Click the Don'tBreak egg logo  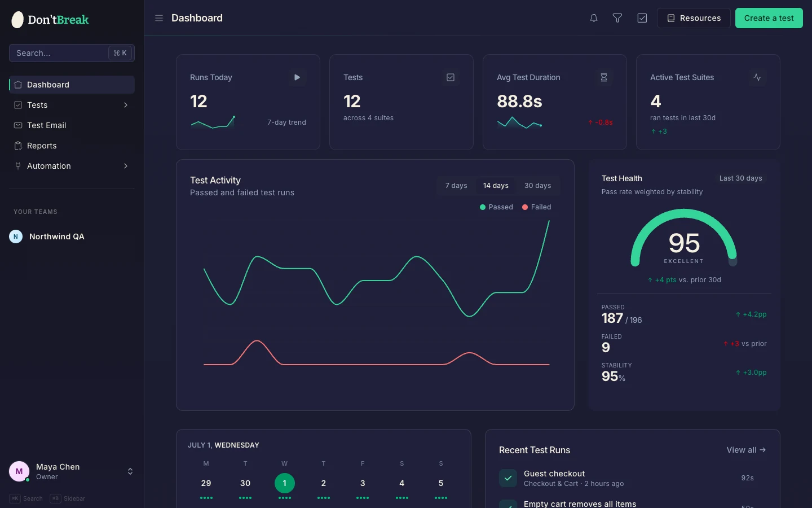click(17, 20)
